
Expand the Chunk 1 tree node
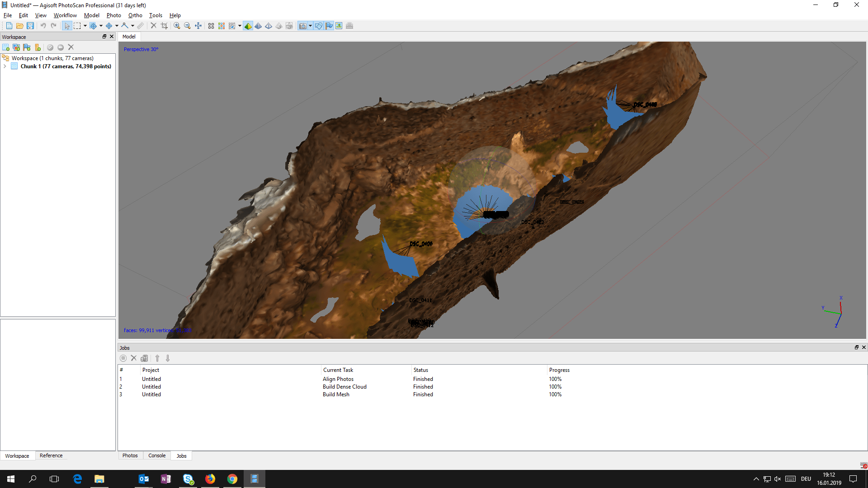(x=5, y=66)
